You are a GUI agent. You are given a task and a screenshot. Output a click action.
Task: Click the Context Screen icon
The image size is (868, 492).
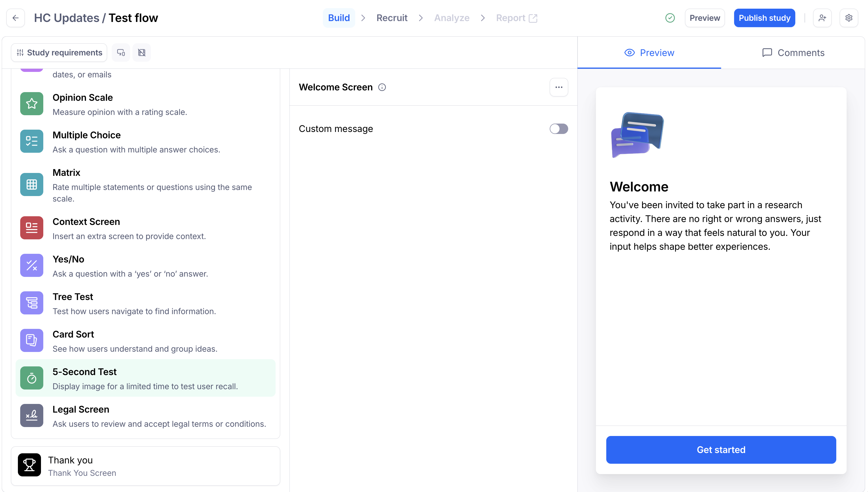coord(32,228)
